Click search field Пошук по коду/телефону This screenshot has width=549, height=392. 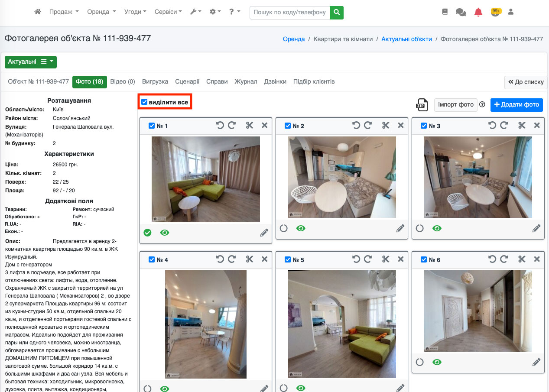289,12
